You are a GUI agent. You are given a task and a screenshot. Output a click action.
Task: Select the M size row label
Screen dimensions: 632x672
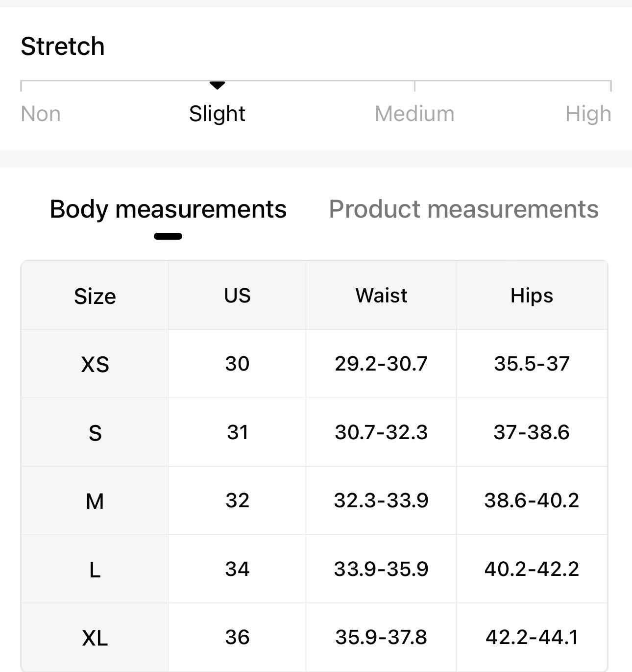pos(95,501)
